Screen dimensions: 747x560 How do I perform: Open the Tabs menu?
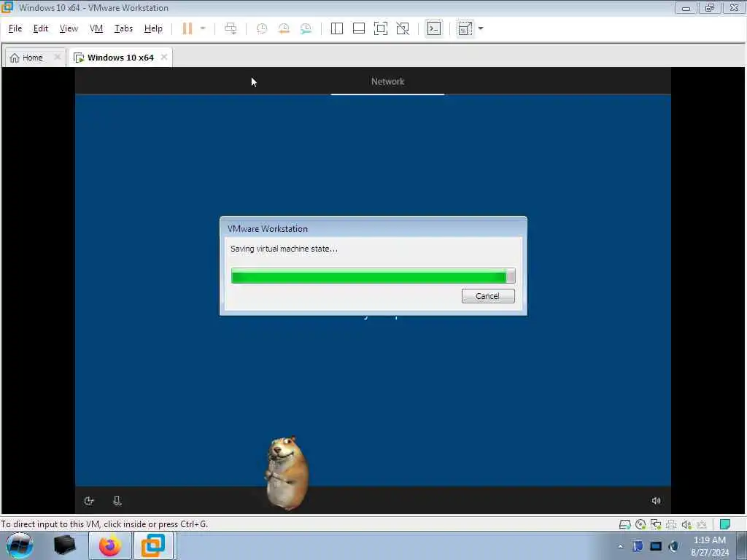123,28
